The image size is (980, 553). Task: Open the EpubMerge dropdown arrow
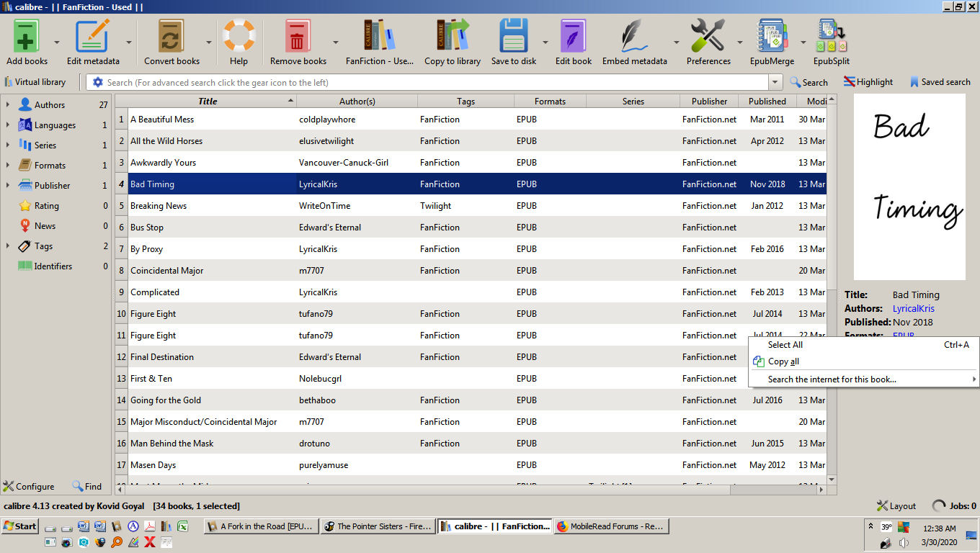pos(803,42)
